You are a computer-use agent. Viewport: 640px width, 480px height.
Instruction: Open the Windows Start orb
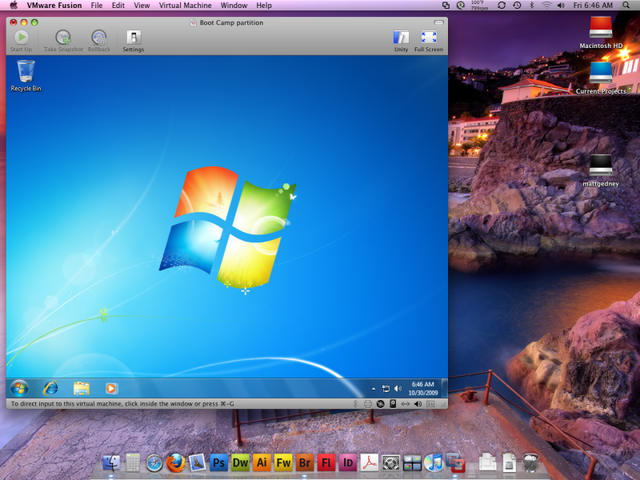(19, 388)
